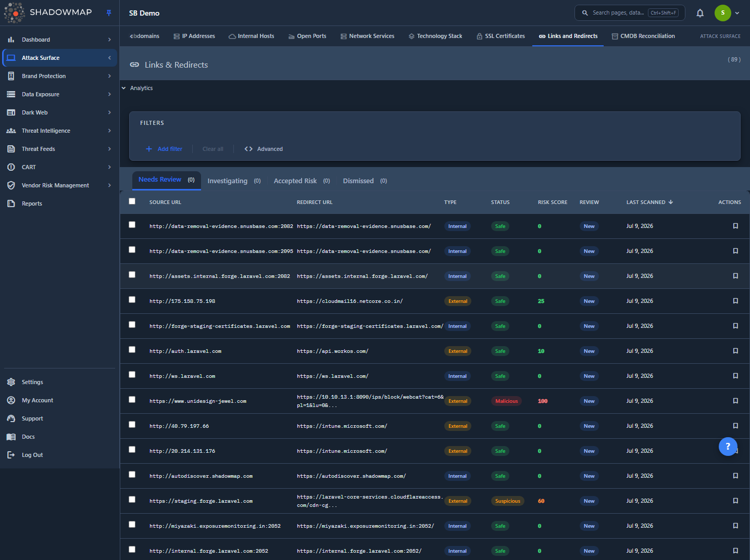Open CART section

click(x=59, y=167)
